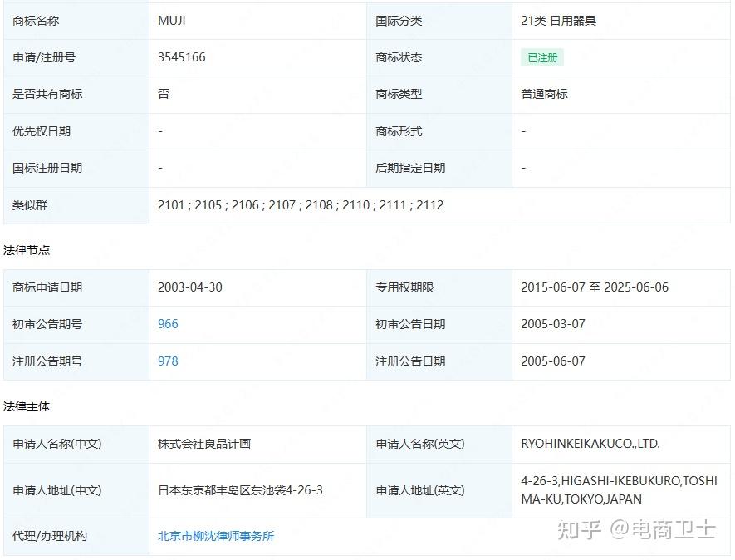Click the 注册公告期号 label cell
Screen dimensions: 735x560
click(76, 361)
